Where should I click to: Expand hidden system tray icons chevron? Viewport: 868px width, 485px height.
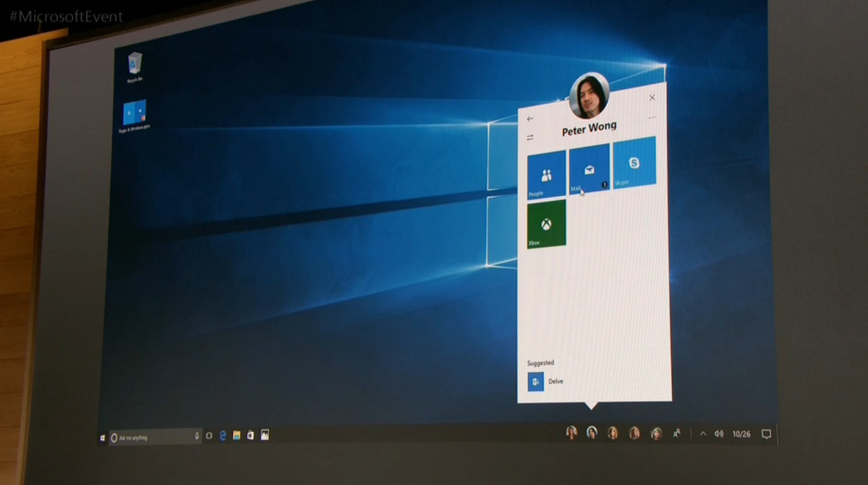(x=702, y=434)
